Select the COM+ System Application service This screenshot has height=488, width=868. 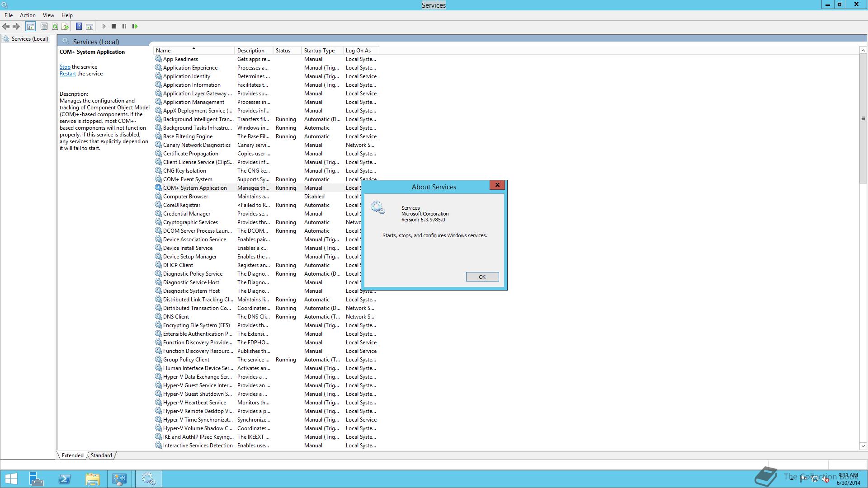click(258, 188)
